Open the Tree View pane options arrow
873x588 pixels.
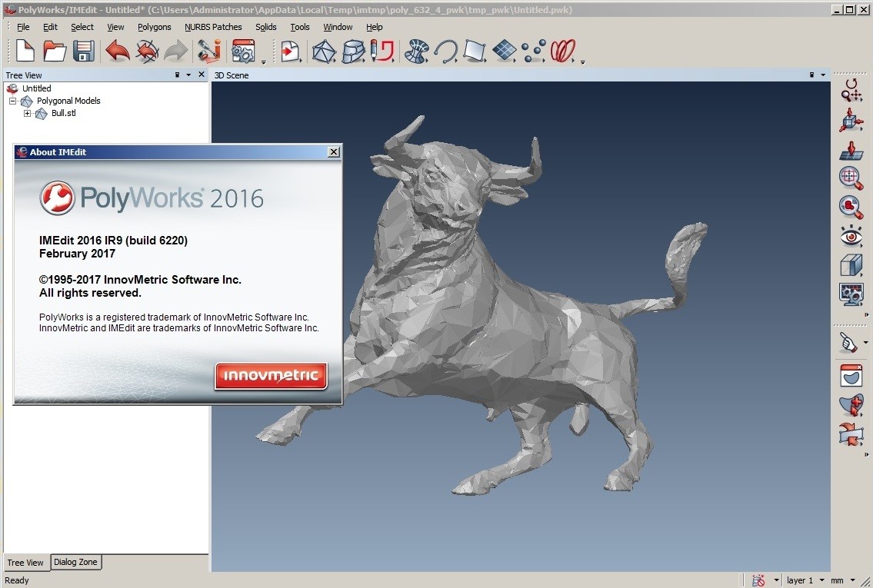[x=188, y=75]
